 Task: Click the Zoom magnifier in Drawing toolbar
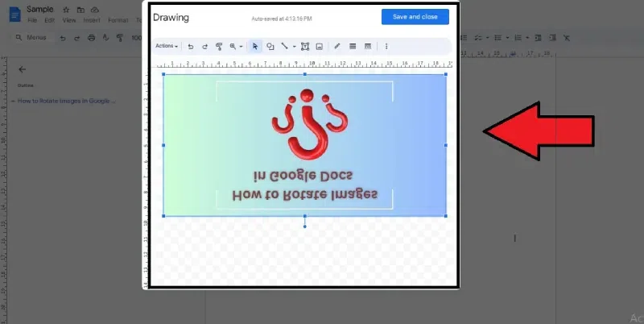[233, 47]
